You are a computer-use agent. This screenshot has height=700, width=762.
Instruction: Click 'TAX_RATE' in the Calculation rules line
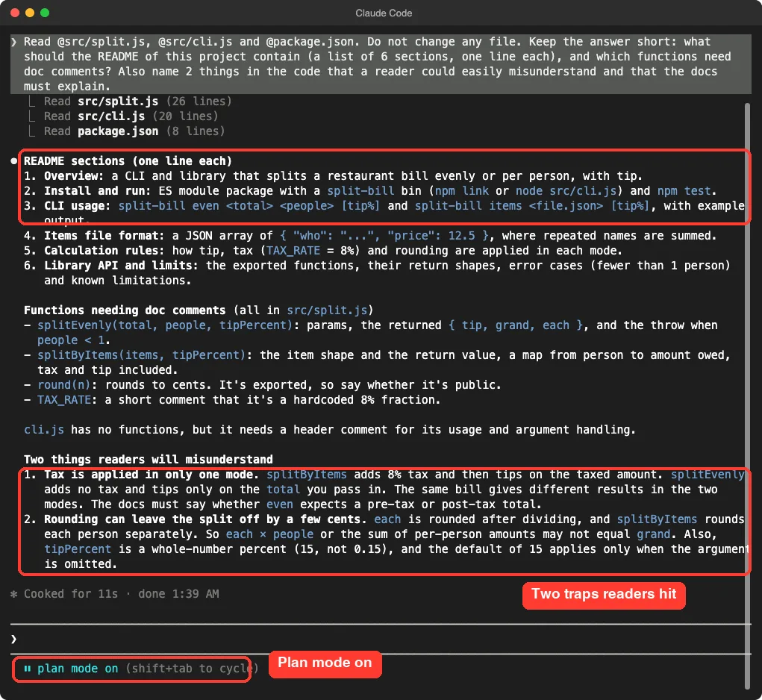(293, 251)
